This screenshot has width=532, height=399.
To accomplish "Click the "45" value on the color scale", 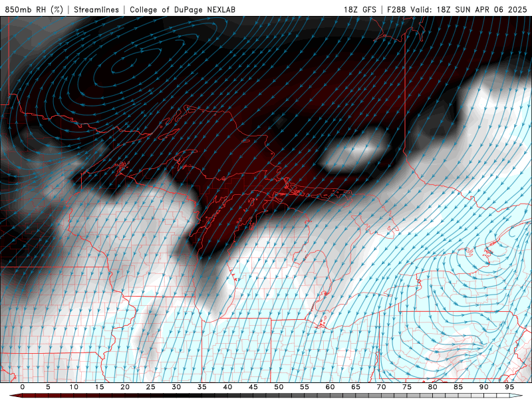I will tap(253, 387).
